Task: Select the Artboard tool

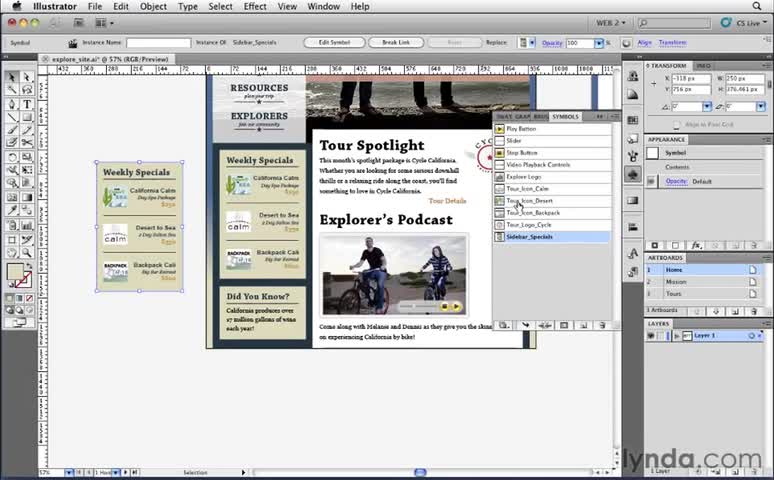Action: (12, 240)
